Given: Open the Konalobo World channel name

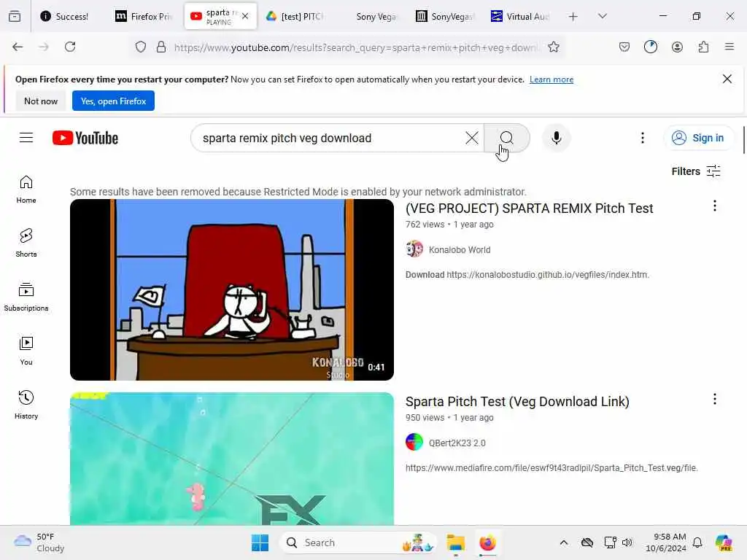Looking at the screenshot, I should [460, 249].
